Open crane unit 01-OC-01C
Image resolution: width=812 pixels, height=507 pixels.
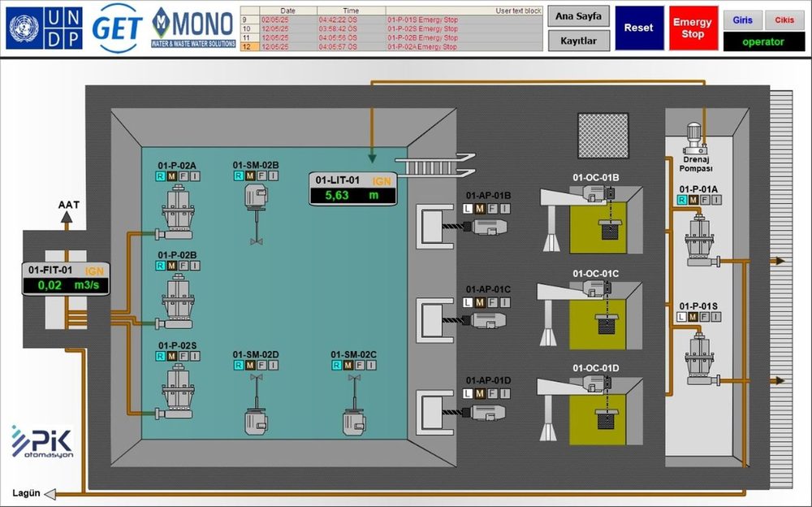(x=589, y=315)
